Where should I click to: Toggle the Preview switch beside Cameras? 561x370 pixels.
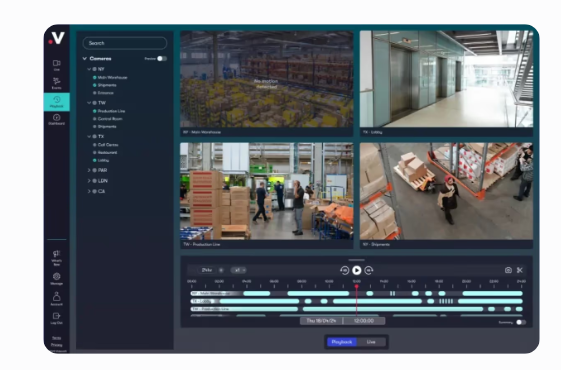162,58
